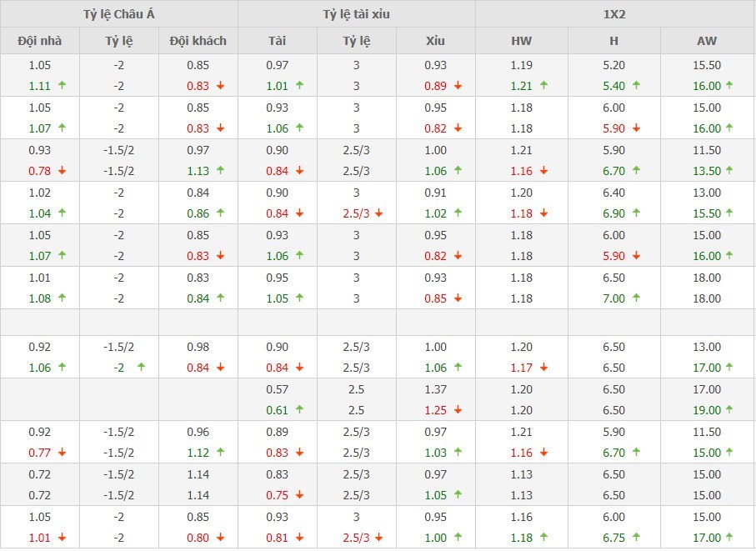Select the Tỷ lệ Châu Á header tab
Screen dimensions: 756x551
119,14
